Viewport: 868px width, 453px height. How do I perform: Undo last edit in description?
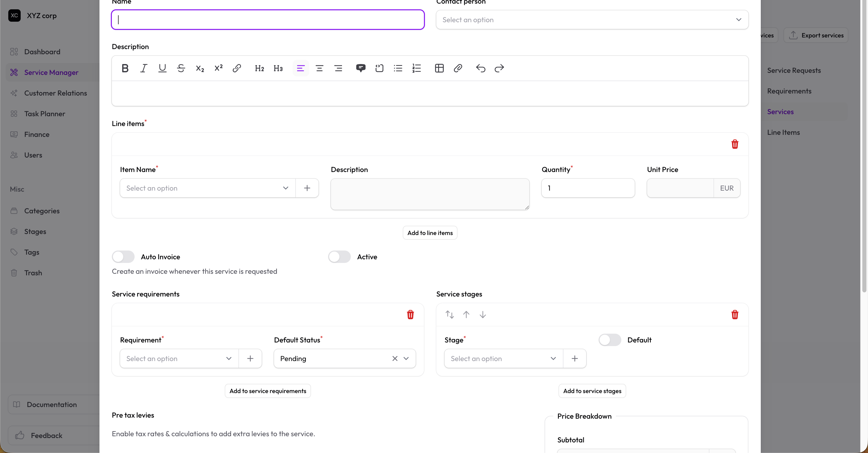coord(481,68)
